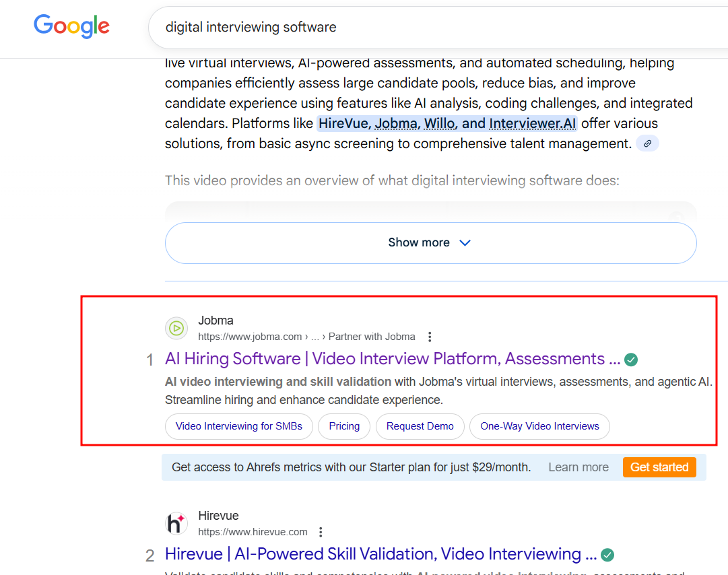Click the link icon after the AI overview
The height and width of the screenshot is (575, 728).
[647, 143]
